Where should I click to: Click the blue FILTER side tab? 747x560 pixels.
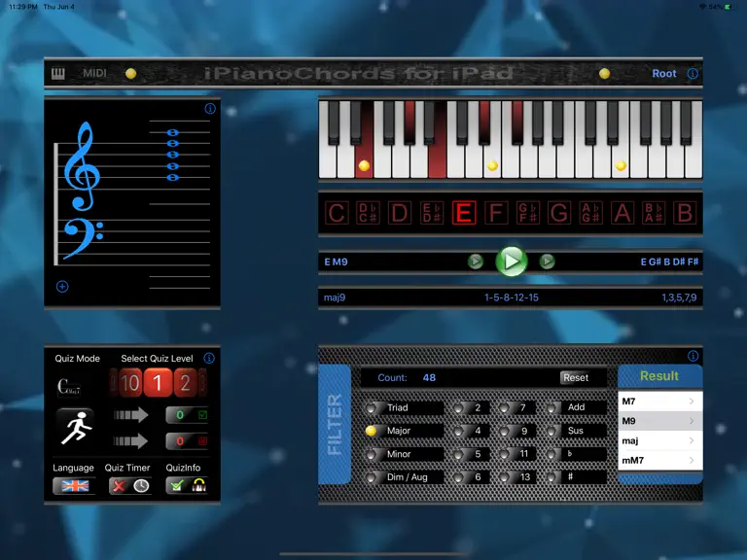pyautogui.click(x=335, y=424)
